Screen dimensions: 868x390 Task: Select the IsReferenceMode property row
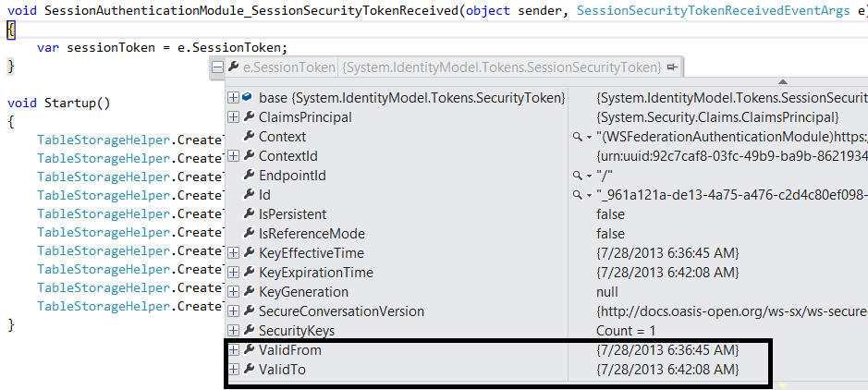click(x=312, y=234)
